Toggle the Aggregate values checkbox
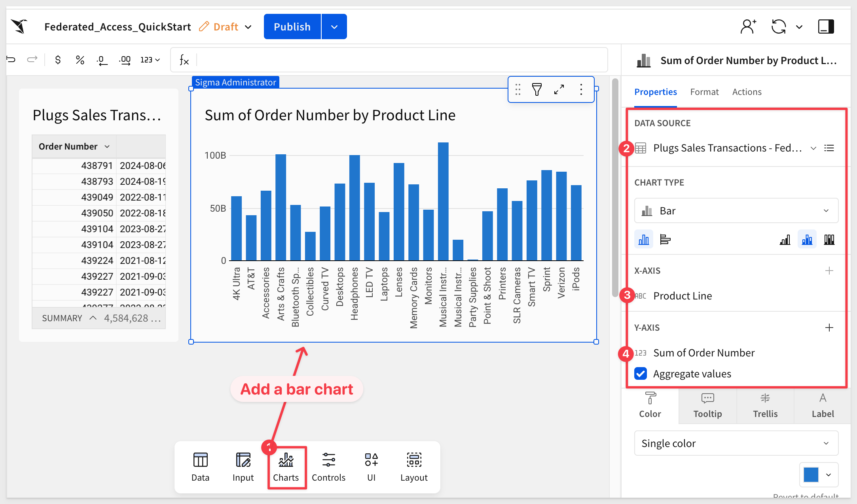 pyautogui.click(x=641, y=373)
